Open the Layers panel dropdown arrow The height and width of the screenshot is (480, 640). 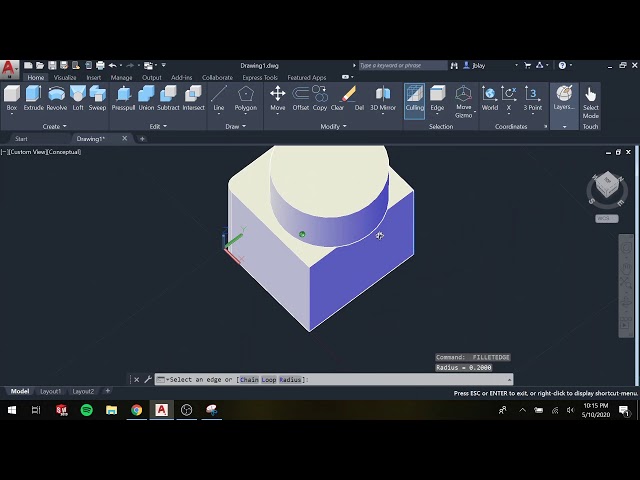click(x=564, y=127)
